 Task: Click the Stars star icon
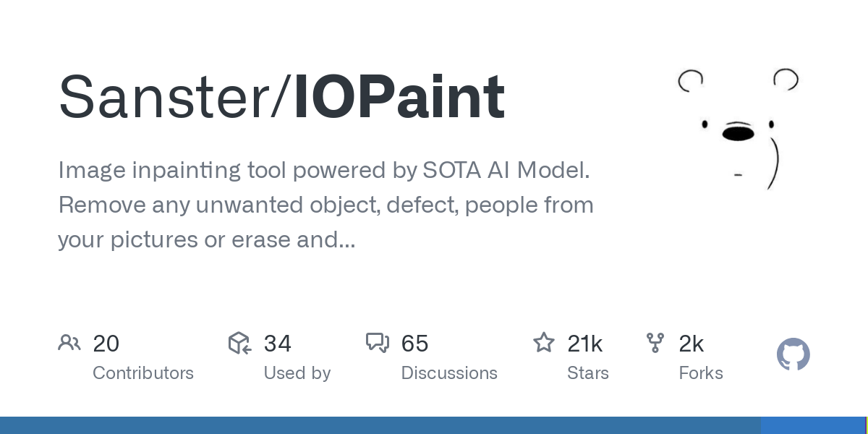click(x=544, y=342)
